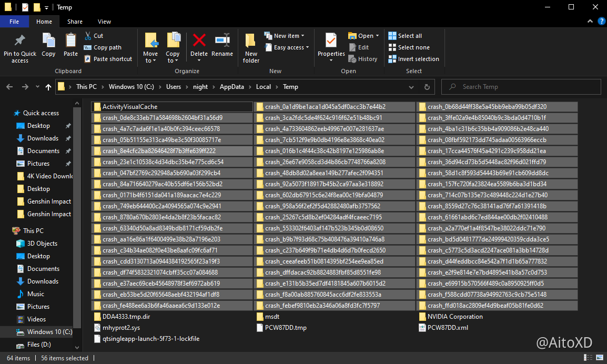Switch to the View tab

[104, 21]
